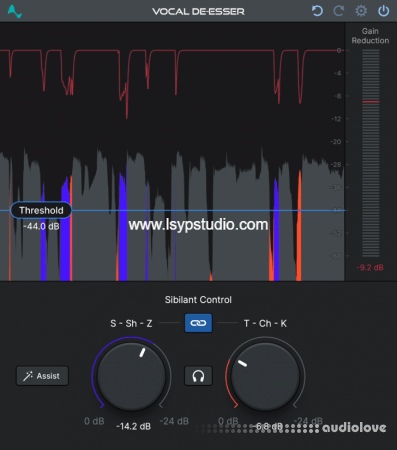Click the S - Sh - Z label
Screen dimensions: 397x450
click(x=131, y=323)
